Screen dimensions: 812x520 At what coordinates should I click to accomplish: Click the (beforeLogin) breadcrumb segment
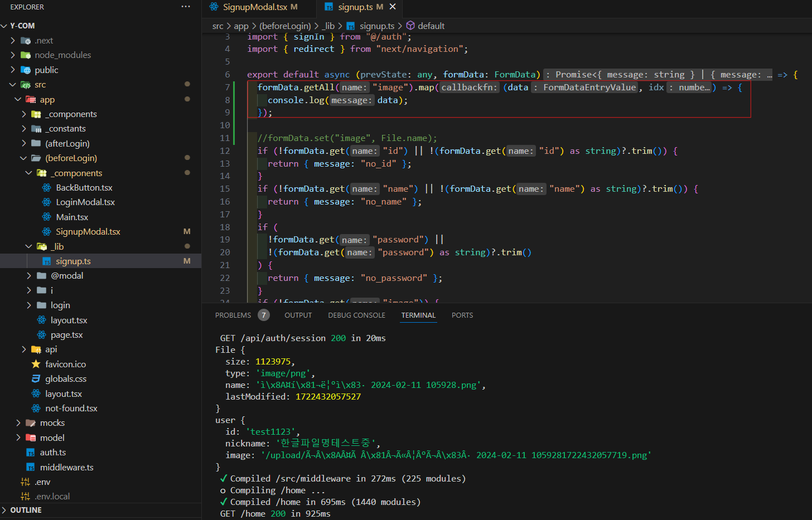pos(285,26)
